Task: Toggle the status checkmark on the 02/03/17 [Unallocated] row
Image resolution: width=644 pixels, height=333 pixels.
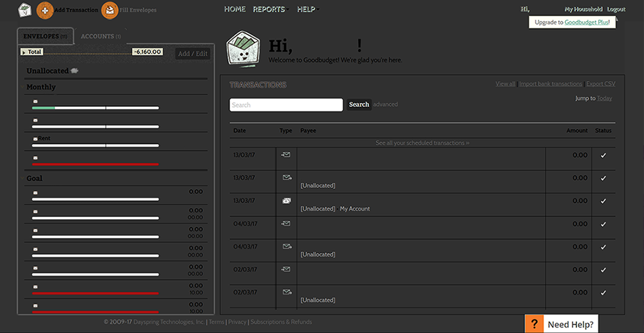Action: coord(603,293)
